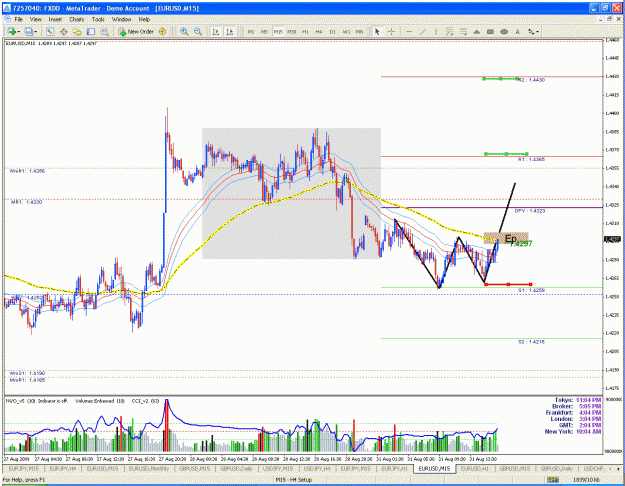
Task: Switch to the M5 timeframe
Action: coord(264,31)
